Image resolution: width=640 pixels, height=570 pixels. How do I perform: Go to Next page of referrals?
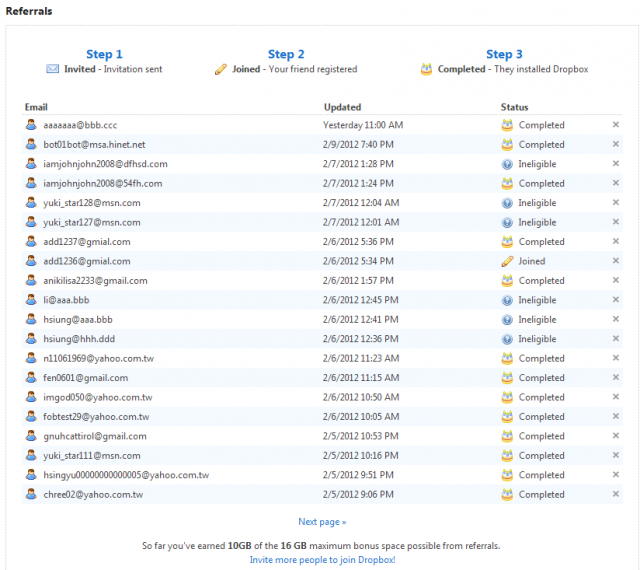(322, 522)
